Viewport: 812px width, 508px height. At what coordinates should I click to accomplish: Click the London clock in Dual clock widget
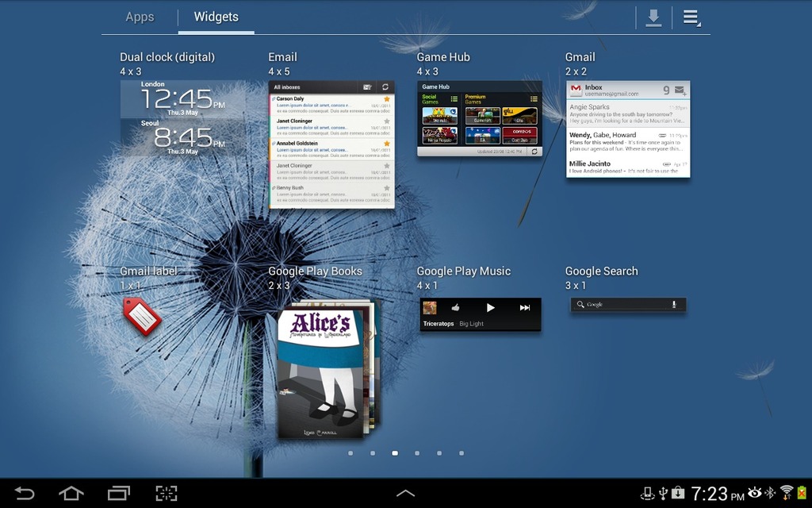tap(183, 98)
